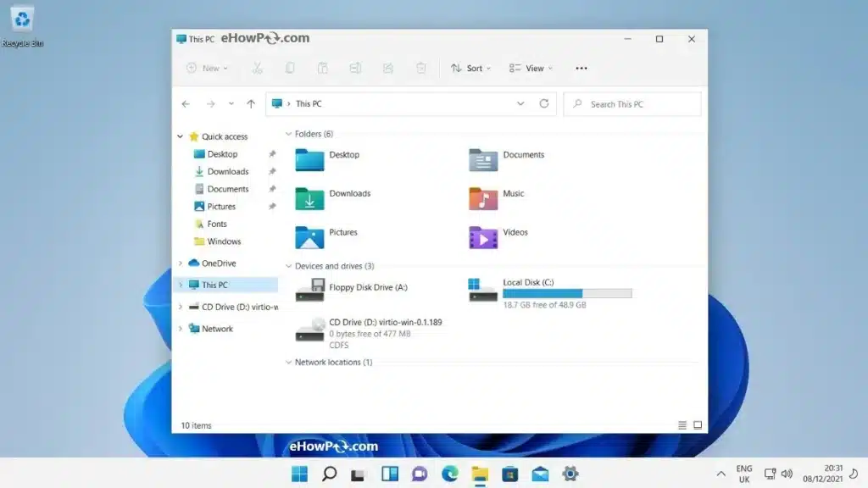The width and height of the screenshot is (868, 488).
Task: Open Settings gear from taskbar
Action: point(570,474)
